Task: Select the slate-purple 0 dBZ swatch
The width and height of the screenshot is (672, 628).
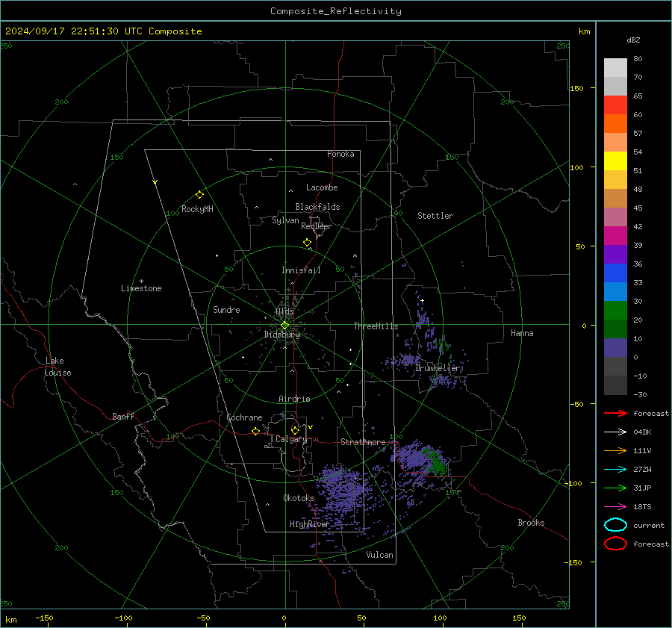Action: click(615, 348)
